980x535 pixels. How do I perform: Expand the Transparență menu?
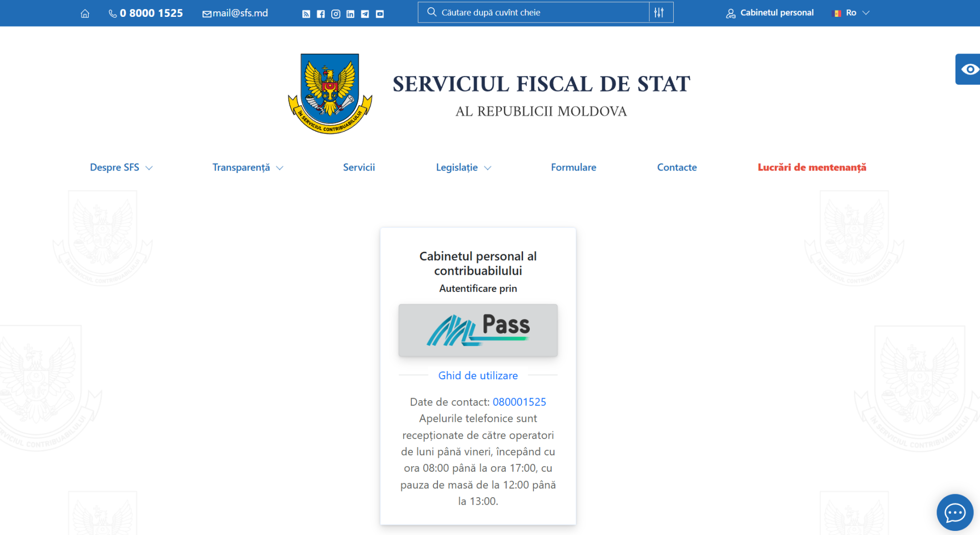(248, 167)
